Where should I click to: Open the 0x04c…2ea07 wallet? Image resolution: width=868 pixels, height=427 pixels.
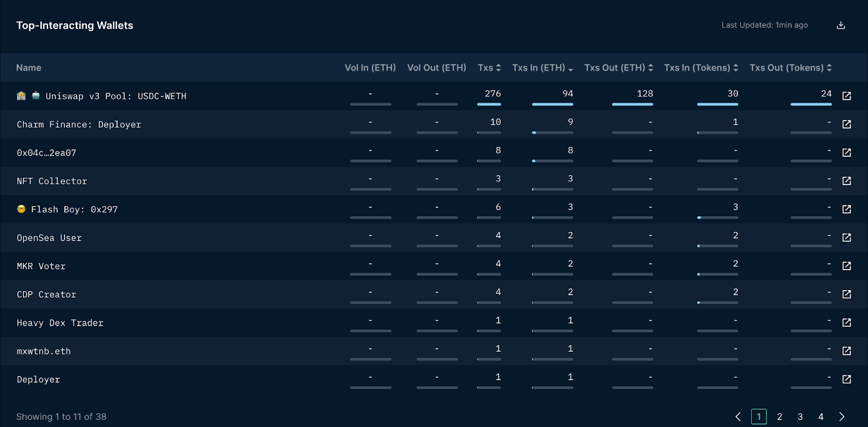coord(47,153)
